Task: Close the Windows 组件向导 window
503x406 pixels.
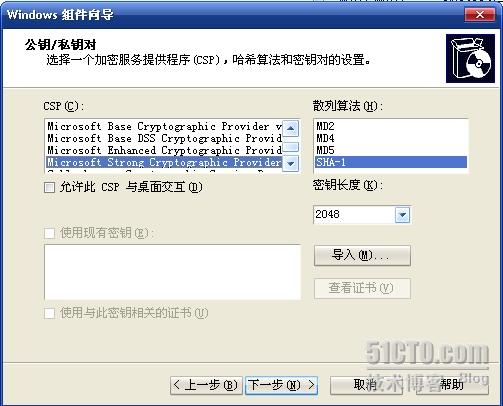Action: [x=480, y=15]
